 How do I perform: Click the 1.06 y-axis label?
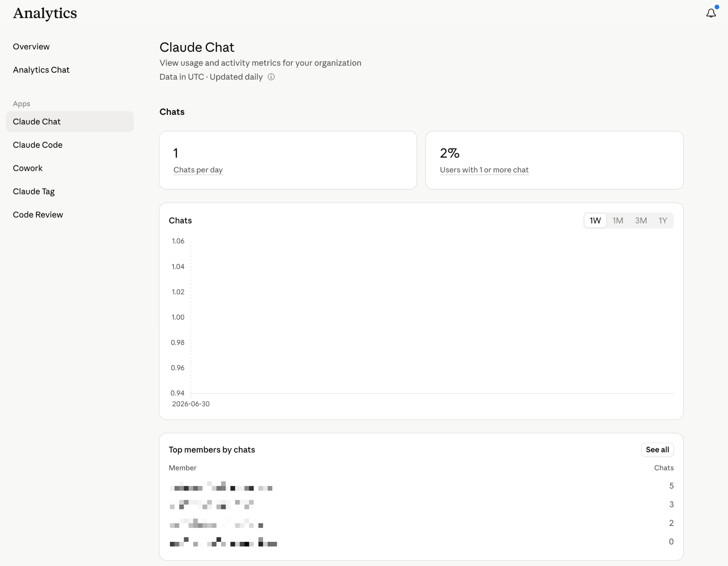(x=178, y=241)
